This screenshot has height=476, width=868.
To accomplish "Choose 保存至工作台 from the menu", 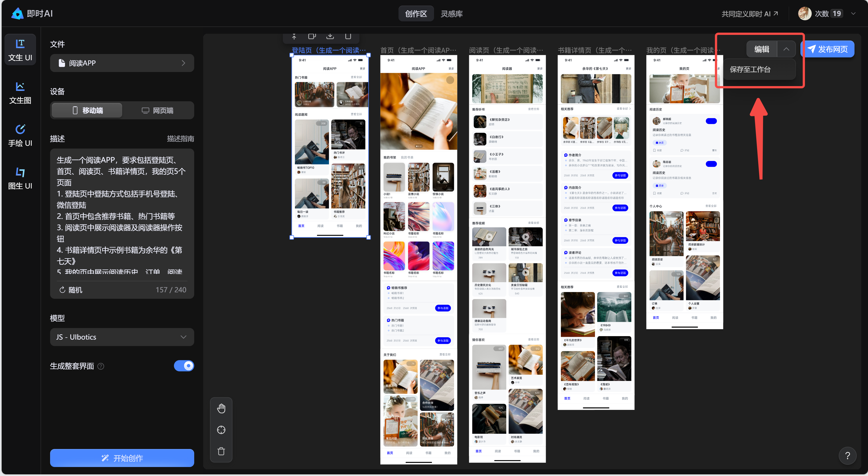I will 760,69.
